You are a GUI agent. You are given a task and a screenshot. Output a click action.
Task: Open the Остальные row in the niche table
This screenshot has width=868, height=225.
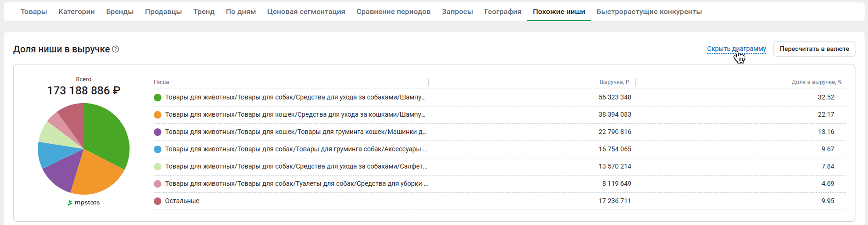182,201
